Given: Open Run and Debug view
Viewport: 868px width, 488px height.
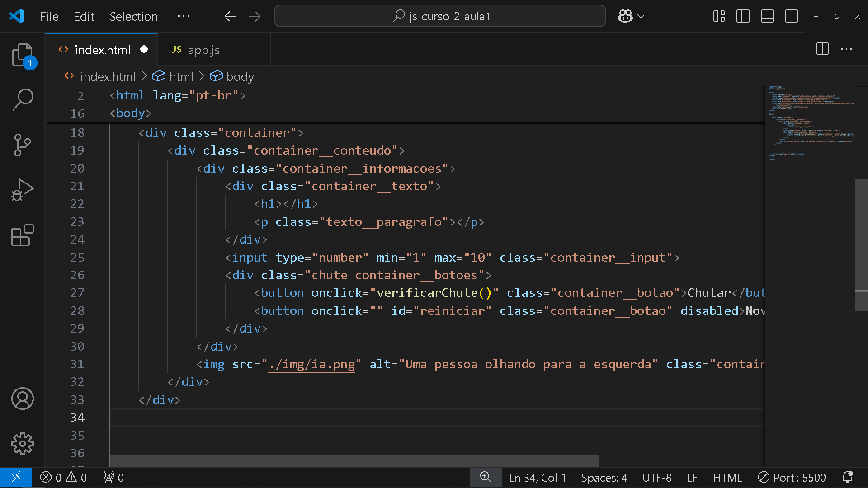Looking at the screenshot, I should 22,190.
